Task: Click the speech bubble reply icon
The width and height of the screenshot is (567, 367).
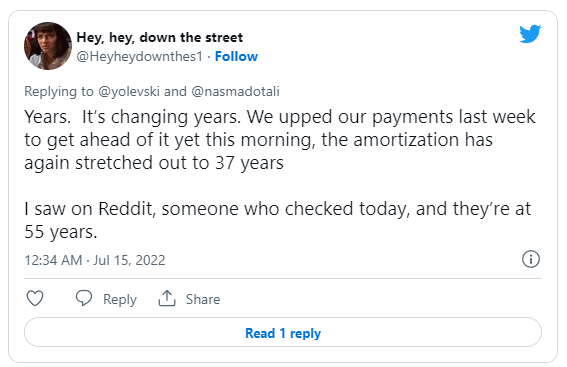Action: pyautogui.click(x=84, y=298)
